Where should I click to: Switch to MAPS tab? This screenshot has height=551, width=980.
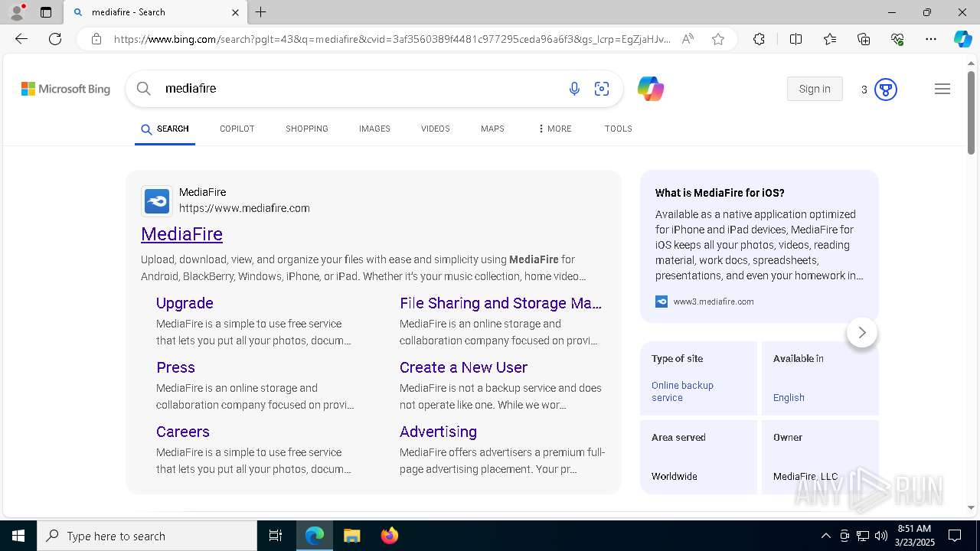(x=492, y=129)
